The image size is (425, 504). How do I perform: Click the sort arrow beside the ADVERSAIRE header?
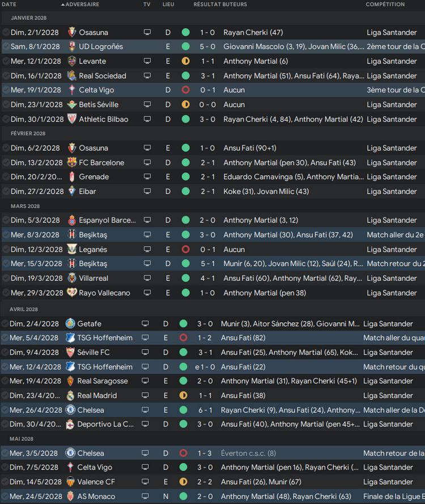(x=62, y=5)
